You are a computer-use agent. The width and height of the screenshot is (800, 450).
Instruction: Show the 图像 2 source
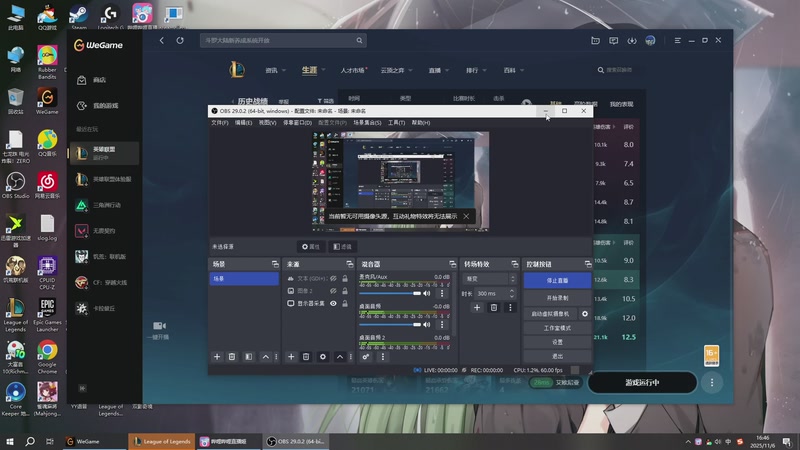(333, 291)
